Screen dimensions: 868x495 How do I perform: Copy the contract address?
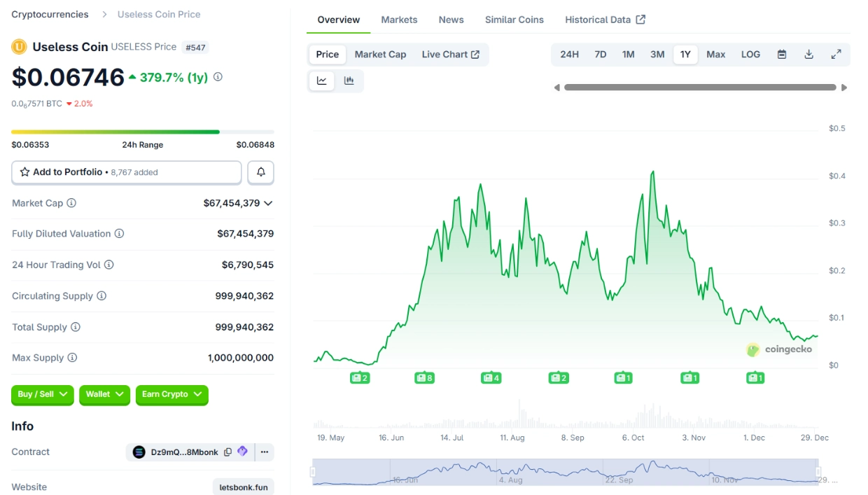coord(227,452)
